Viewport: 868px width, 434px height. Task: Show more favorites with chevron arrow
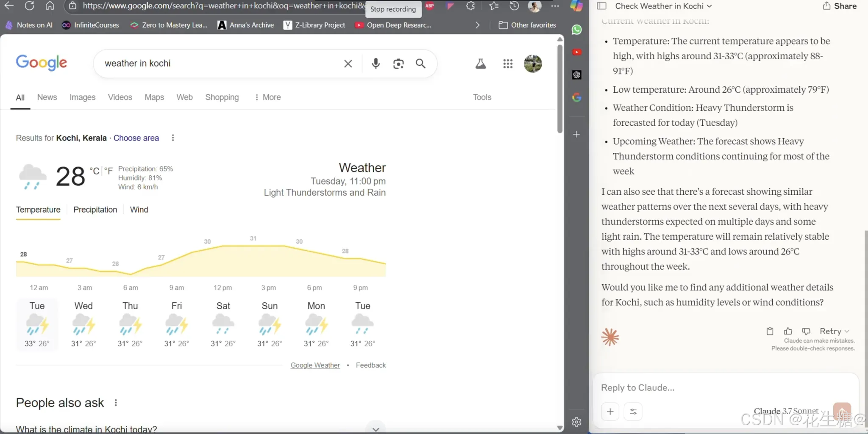pyautogui.click(x=478, y=25)
